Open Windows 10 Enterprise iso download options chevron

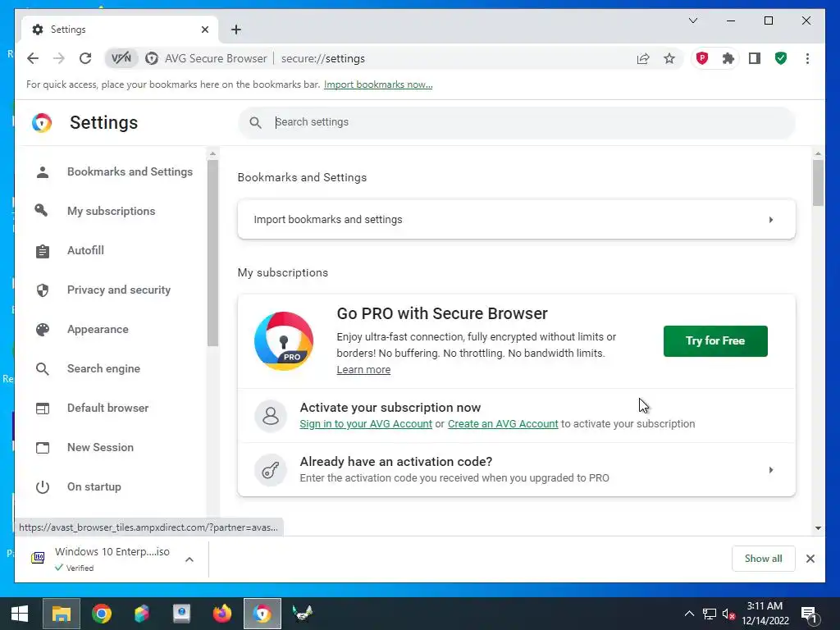point(189,559)
